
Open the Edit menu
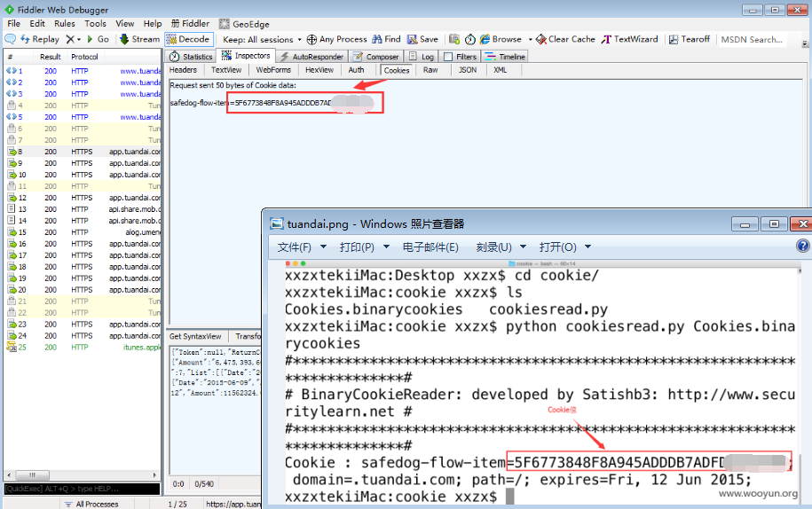coord(37,24)
